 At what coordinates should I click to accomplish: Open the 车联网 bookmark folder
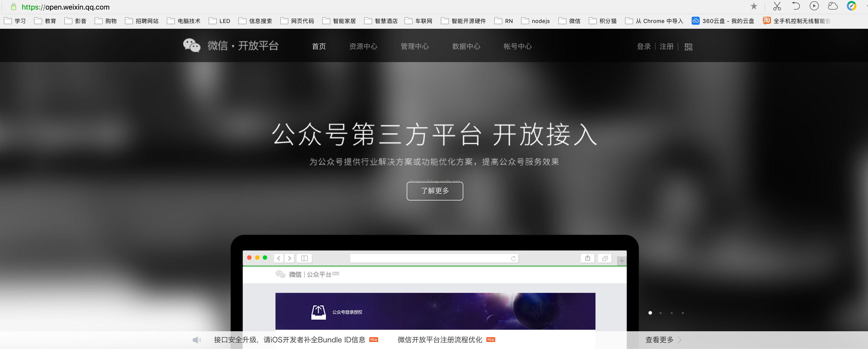[x=419, y=21]
